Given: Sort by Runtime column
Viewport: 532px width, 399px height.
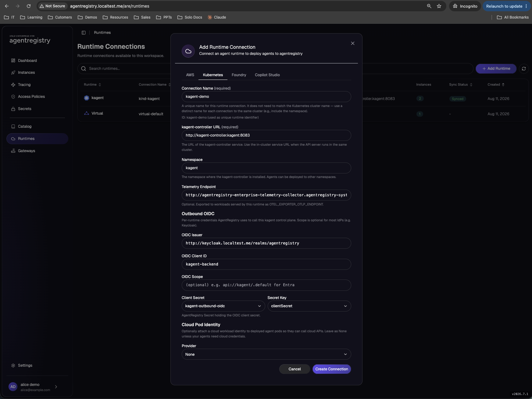Looking at the screenshot, I should click(92, 85).
